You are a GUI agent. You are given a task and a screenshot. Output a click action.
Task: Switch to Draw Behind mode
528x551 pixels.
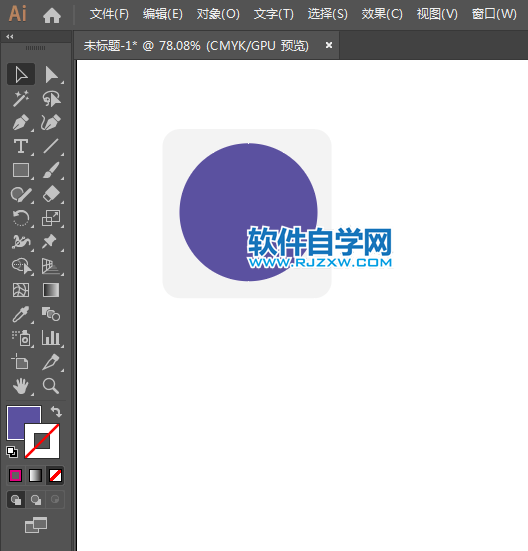[35, 500]
